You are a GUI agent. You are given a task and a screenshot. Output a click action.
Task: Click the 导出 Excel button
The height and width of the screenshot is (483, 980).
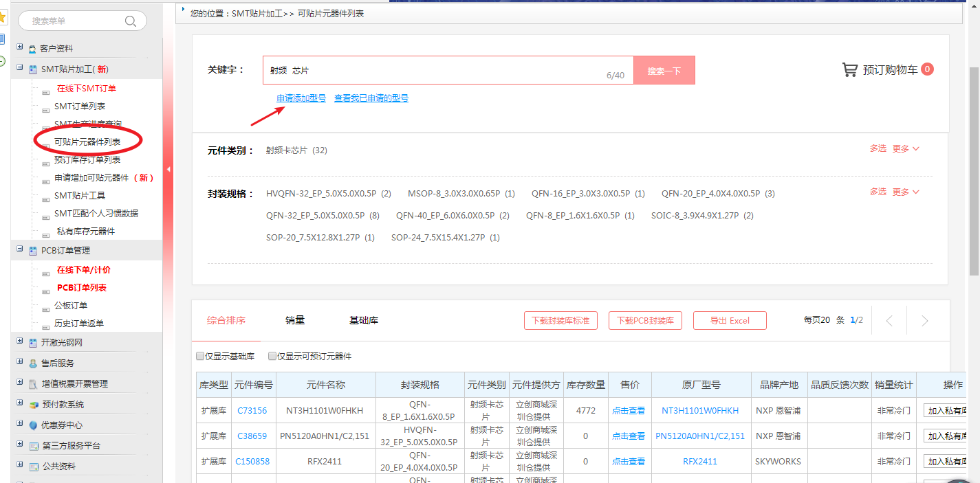click(729, 321)
